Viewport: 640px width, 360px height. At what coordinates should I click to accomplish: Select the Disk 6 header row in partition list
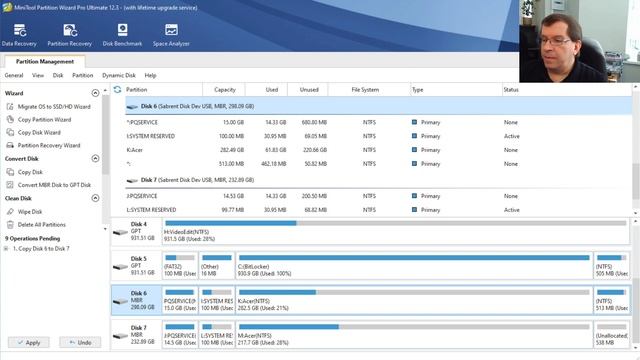[378, 106]
